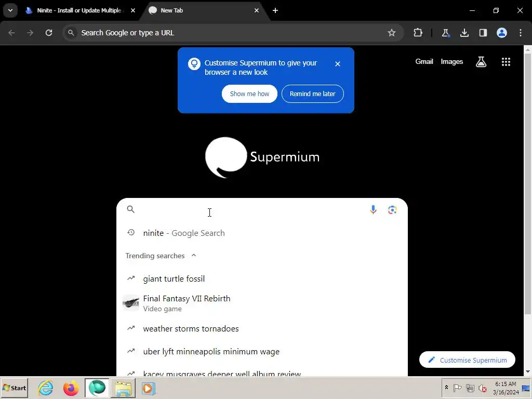The width and height of the screenshot is (532, 399).
Task: Close the New Tab tab
Action: 257,10
